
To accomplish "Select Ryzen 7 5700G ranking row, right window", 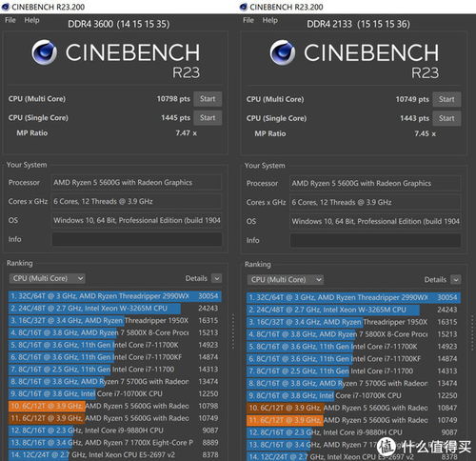I will pos(353,383).
